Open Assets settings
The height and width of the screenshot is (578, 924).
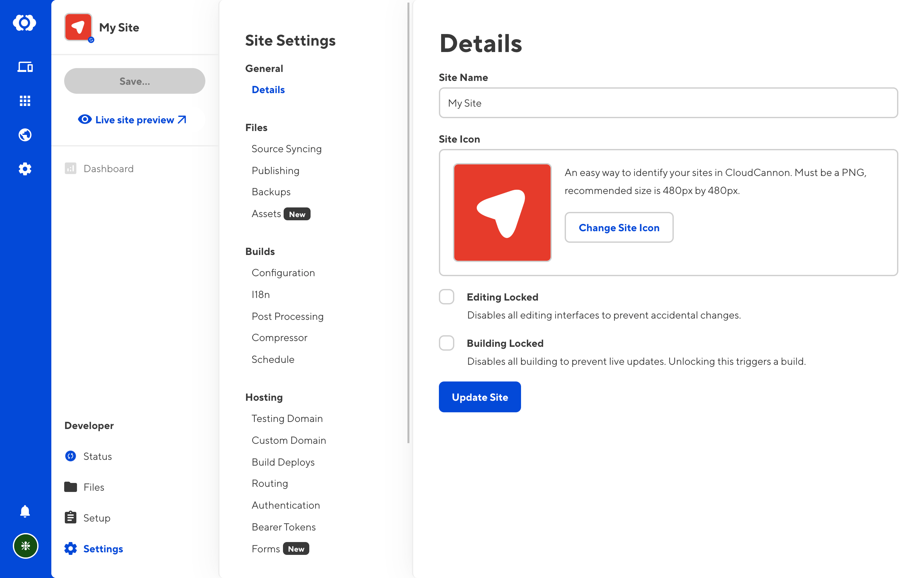point(266,214)
